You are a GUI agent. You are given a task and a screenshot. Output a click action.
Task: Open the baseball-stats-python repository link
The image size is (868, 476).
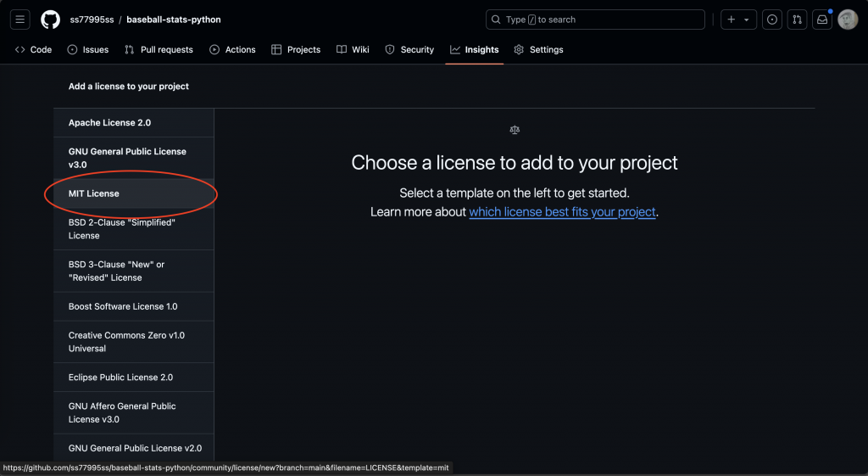173,20
